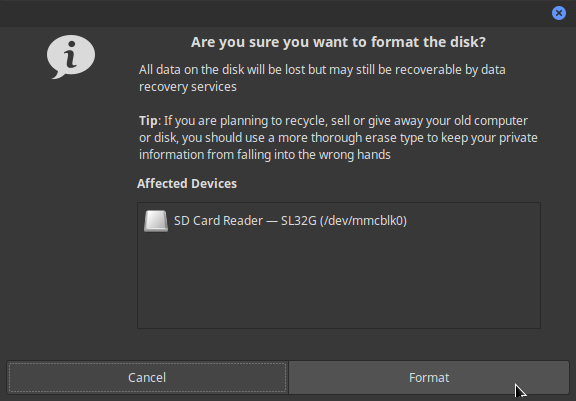Click the 'more thorough erase type' tip line
Screen dimensions: 576x401
point(338,138)
